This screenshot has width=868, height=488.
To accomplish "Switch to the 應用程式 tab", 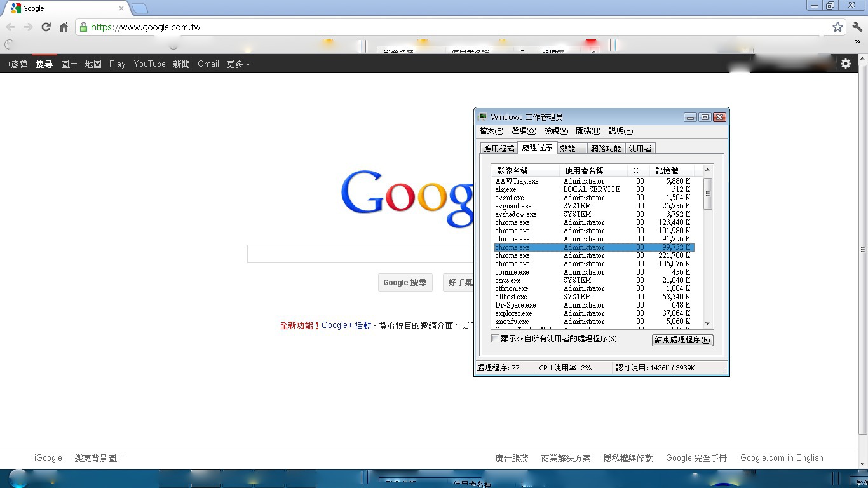I will [499, 148].
